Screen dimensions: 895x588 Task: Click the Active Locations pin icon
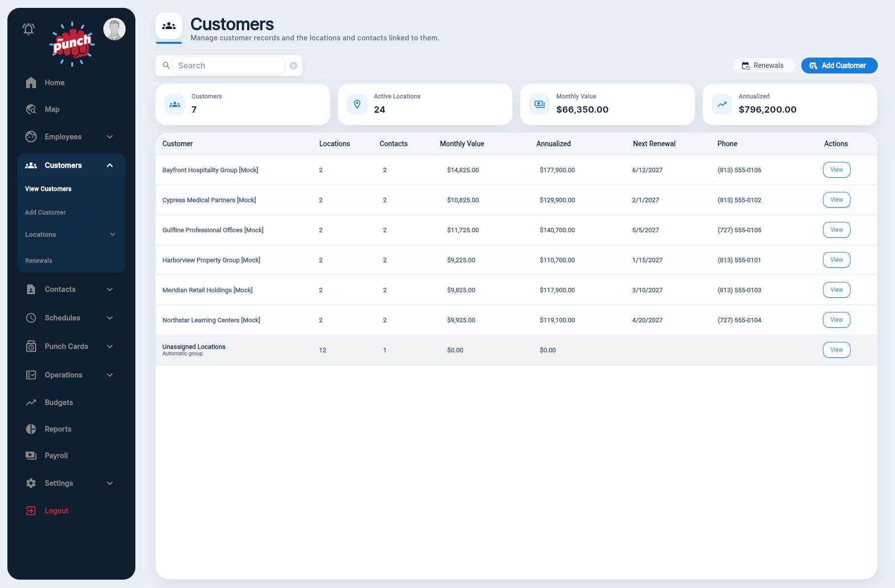point(357,104)
